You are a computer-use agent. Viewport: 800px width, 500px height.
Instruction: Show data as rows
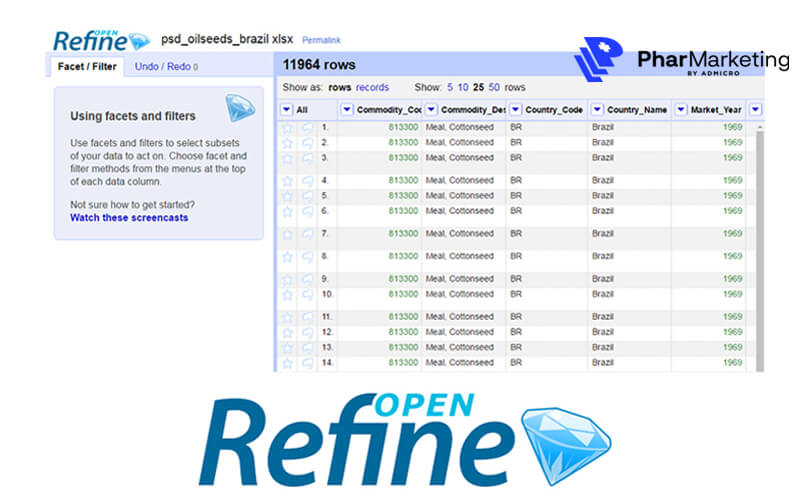[x=340, y=87]
